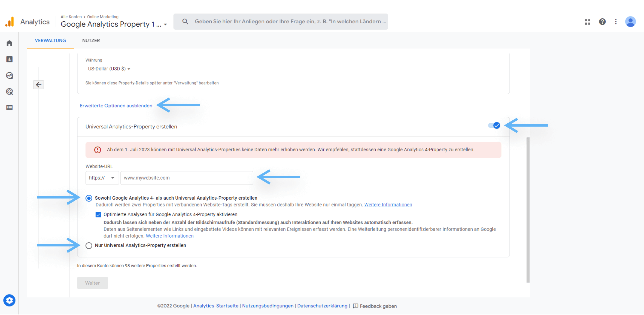The height and width of the screenshot is (315, 644).
Task: Open the Reports bar chart icon
Action: point(9,59)
